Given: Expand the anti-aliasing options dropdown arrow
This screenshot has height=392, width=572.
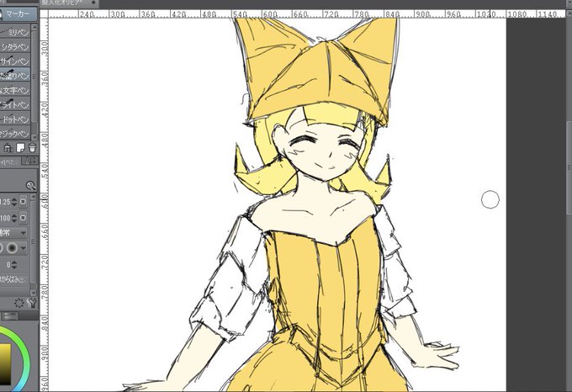Looking at the screenshot, I should tap(24, 248).
